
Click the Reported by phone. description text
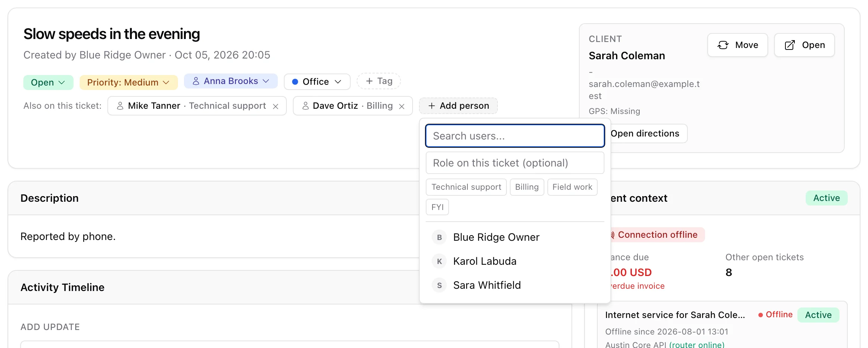(x=68, y=237)
